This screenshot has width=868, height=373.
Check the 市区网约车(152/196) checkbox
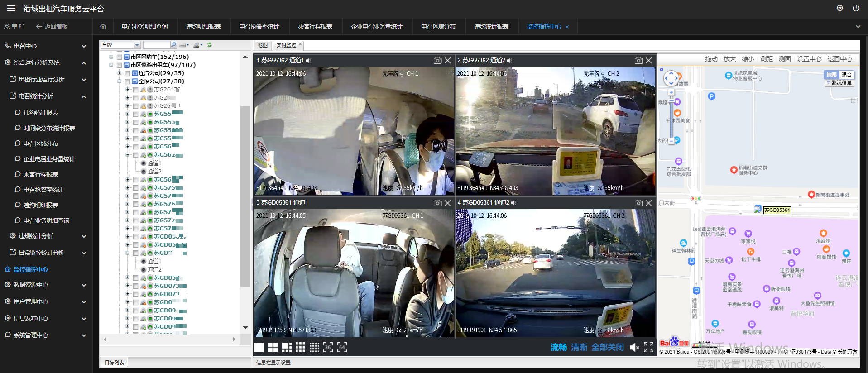click(120, 57)
